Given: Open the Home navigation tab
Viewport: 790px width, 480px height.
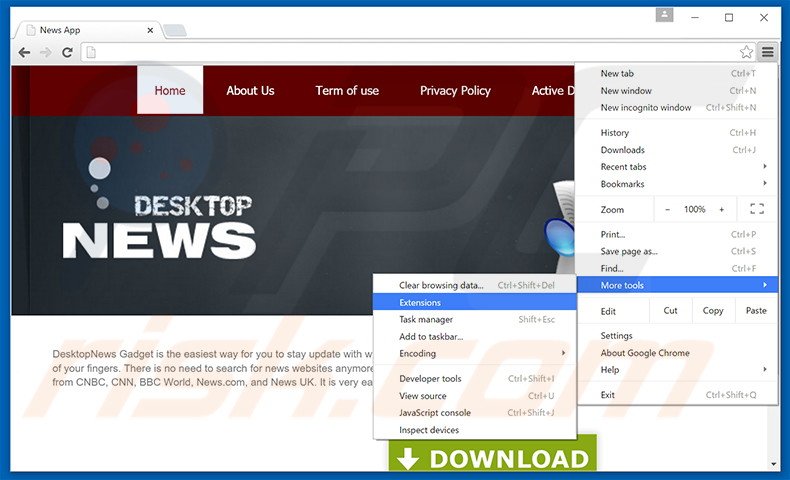Looking at the screenshot, I should click(170, 90).
